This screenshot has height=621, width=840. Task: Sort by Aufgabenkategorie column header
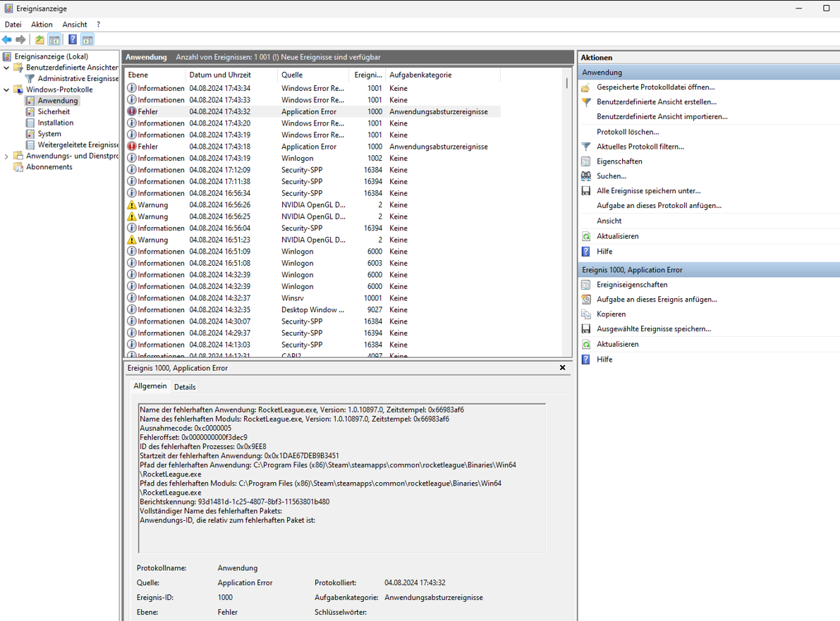click(442, 75)
